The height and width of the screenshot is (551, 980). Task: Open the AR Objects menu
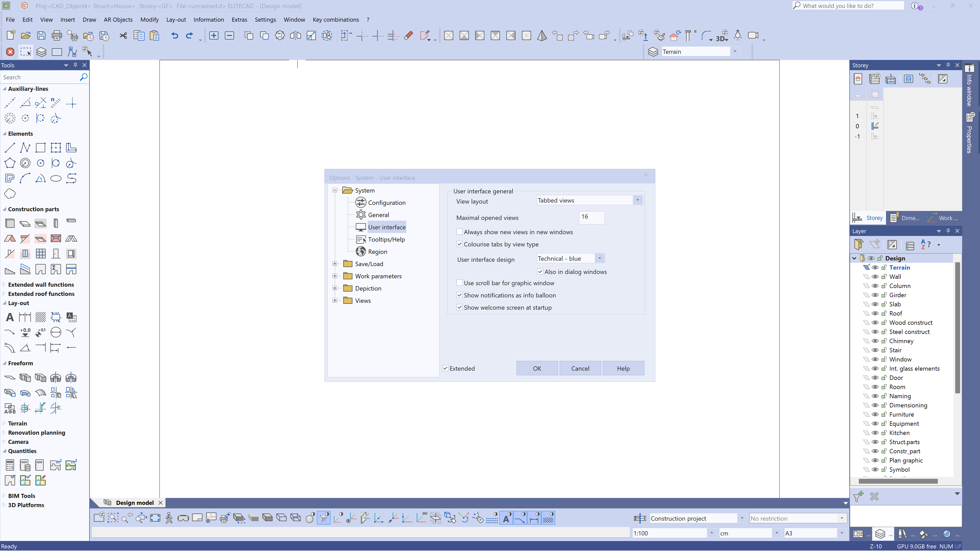(x=118, y=20)
